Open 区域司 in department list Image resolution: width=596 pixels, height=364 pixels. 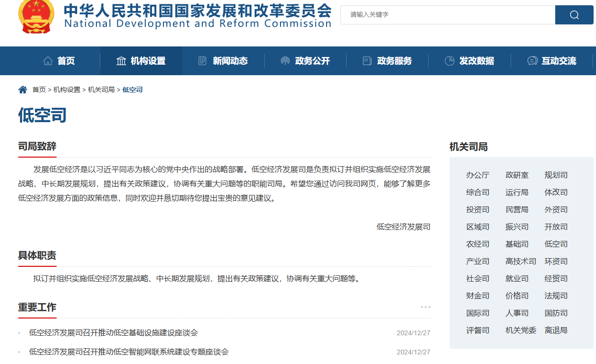tap(478, 227)
